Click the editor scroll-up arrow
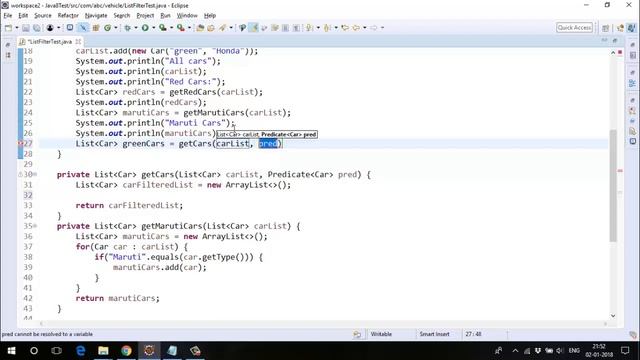This screenshot has height=360, width=640. point(613,53)
